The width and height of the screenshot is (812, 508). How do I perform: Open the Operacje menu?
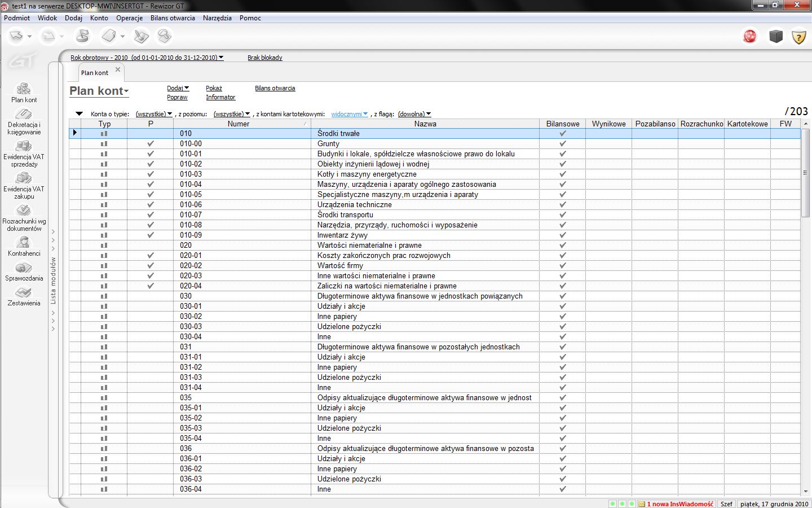[x=129, y=18]
